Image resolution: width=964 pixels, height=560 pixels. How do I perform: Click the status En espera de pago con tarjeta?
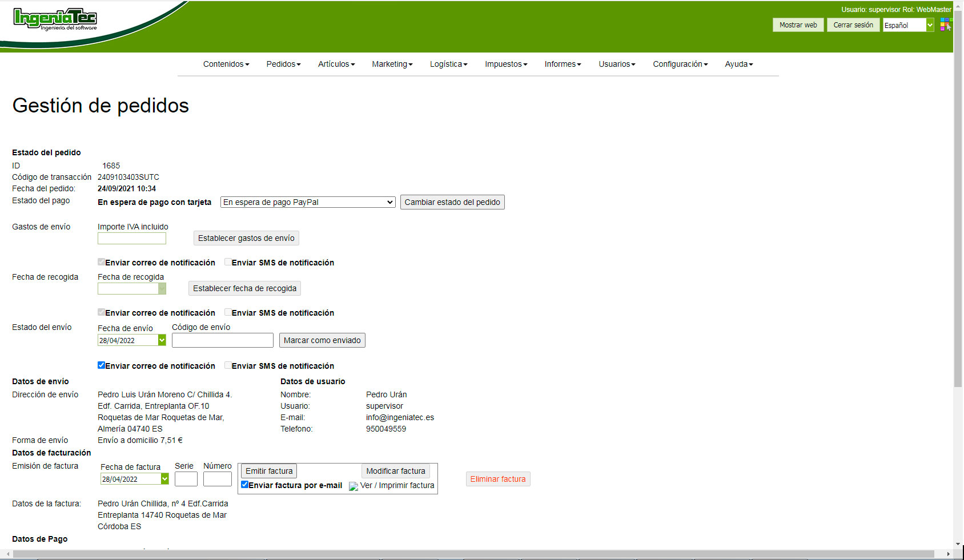coord(154,202)
